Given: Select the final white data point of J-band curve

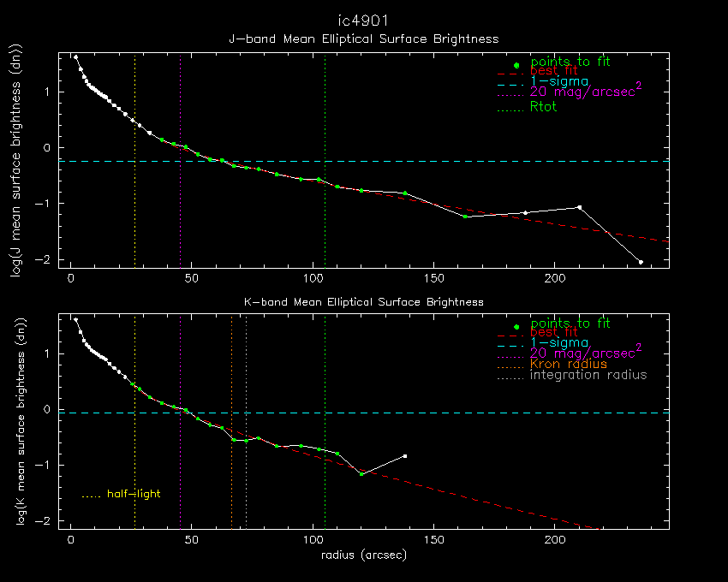Looking at the screenshot, I should (641, 262).
